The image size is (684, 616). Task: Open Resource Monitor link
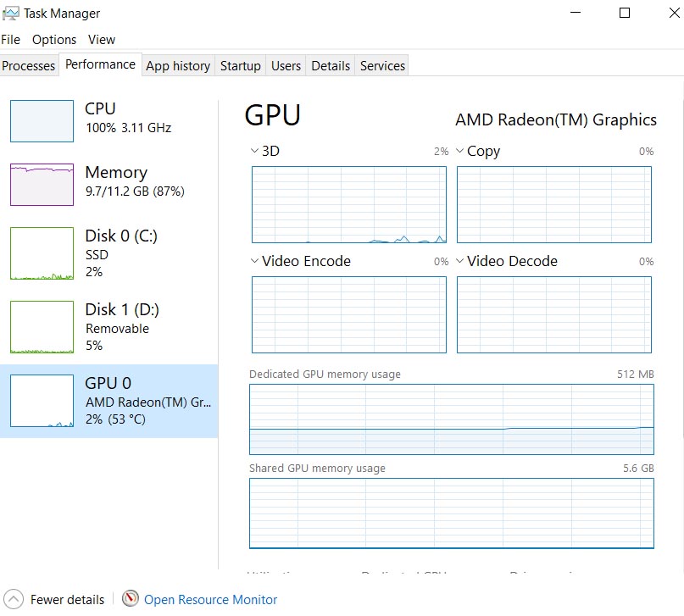click(211, 600)
